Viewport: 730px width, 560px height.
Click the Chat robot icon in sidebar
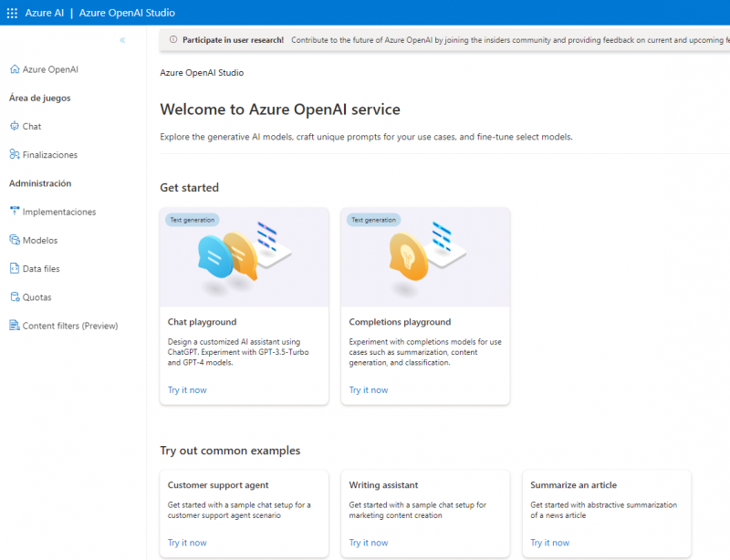tap(15, 126)
